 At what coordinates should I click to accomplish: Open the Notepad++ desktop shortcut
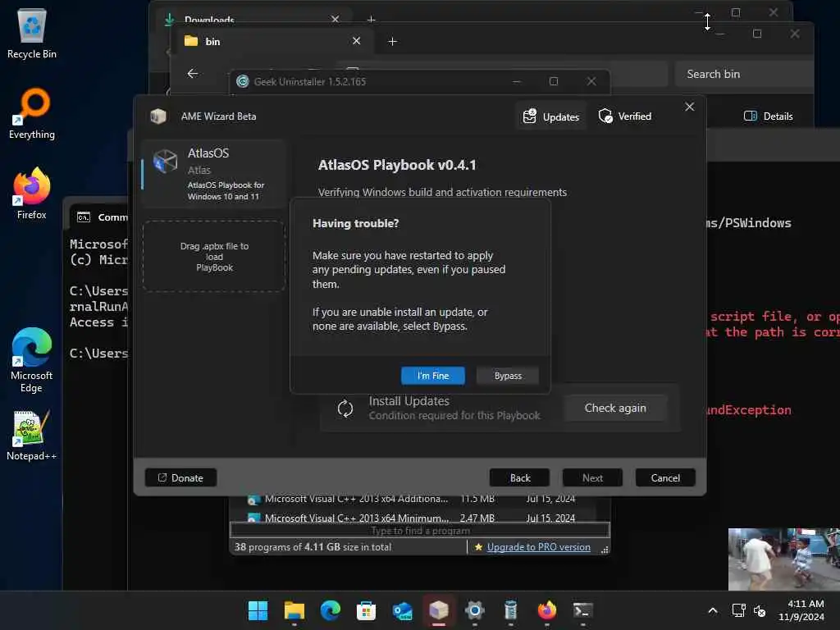(32, 435)
